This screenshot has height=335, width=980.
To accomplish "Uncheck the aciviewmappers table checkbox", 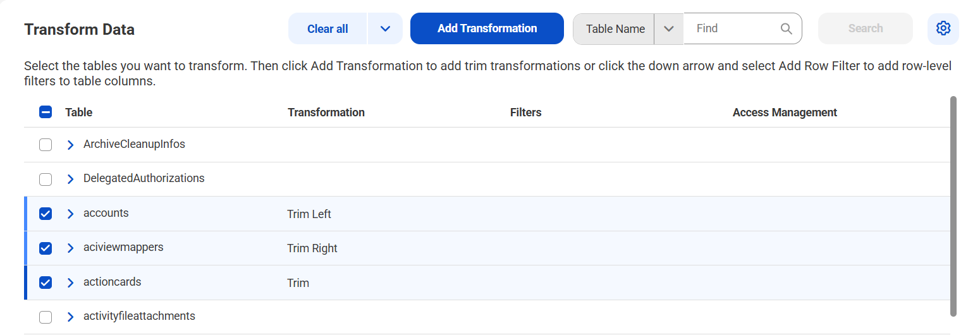I will click(x=46, y=248).
